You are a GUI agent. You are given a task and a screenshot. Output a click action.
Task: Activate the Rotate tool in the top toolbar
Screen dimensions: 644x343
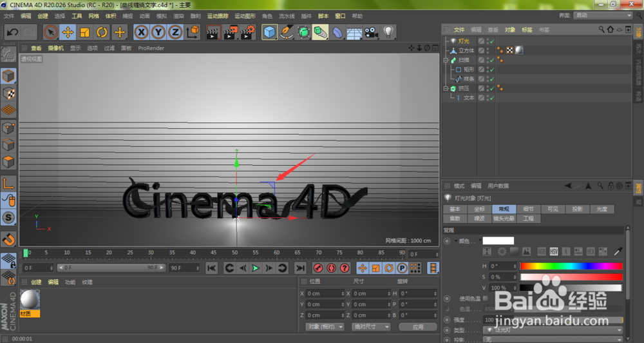102,32
